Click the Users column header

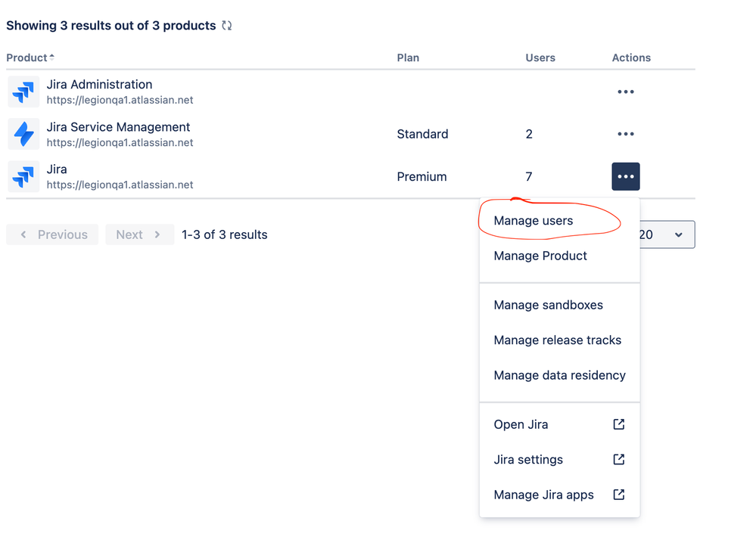540,57
